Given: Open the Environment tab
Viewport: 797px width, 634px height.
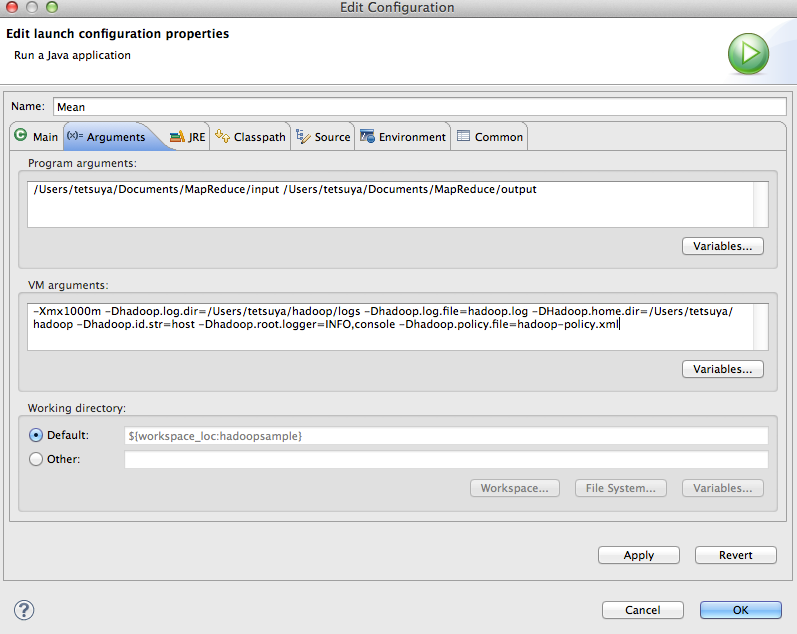Looking at the screenshot, I should coord(403,137).
